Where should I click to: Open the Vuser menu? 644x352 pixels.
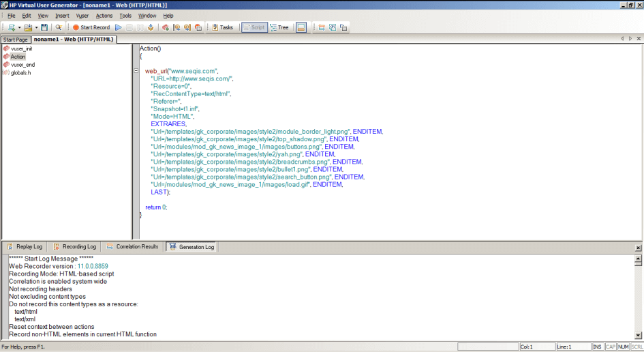pos(82,16)
